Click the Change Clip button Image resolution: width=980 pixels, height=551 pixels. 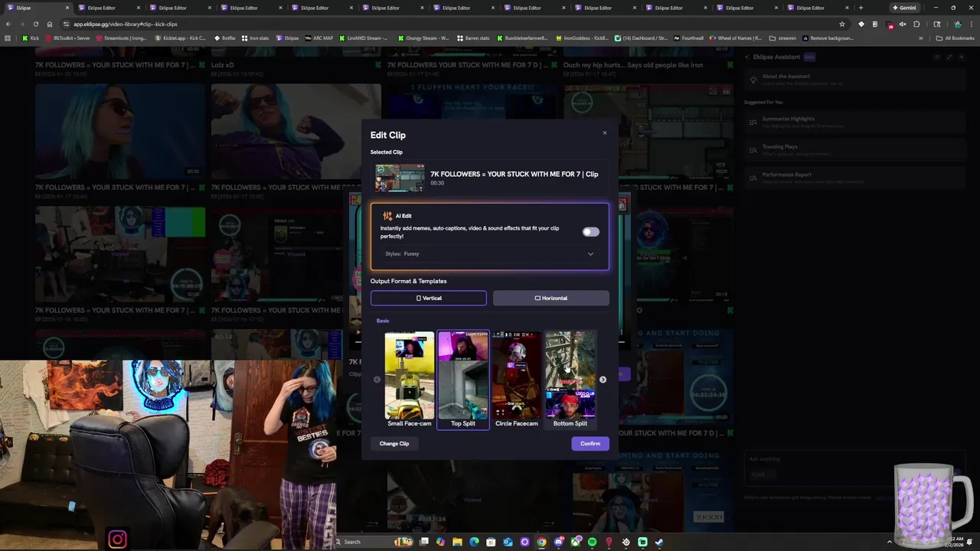pyautogui.click(x=394, y=444)
